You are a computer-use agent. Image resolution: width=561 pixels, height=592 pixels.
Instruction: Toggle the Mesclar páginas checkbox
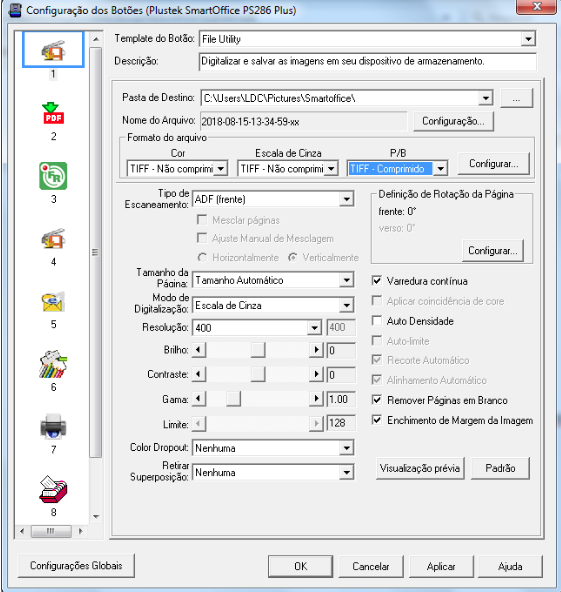pyautogui.click(x=202, y=219)
